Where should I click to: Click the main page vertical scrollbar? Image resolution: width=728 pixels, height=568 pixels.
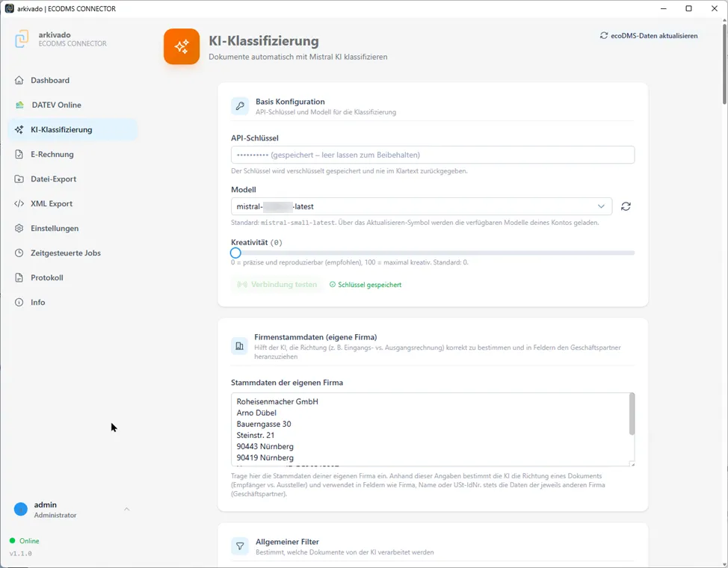[725, 65]
